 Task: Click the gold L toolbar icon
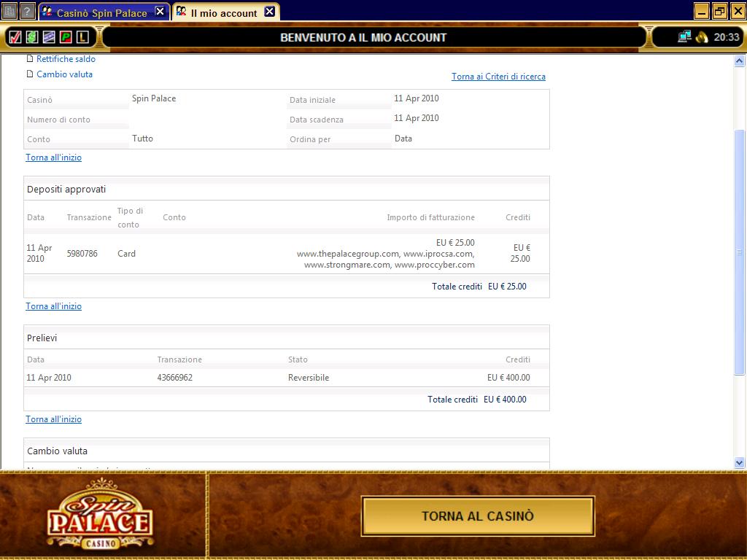click(82, 36)
